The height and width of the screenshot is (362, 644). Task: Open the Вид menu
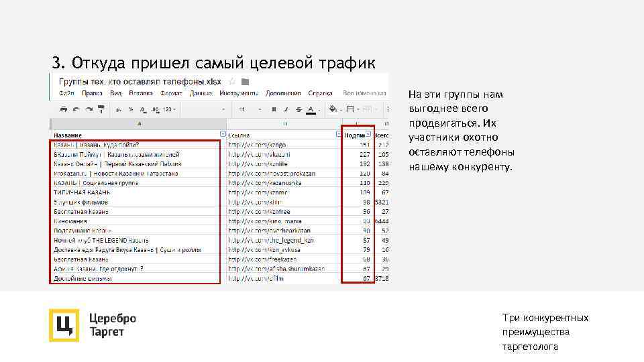point(116,94)
